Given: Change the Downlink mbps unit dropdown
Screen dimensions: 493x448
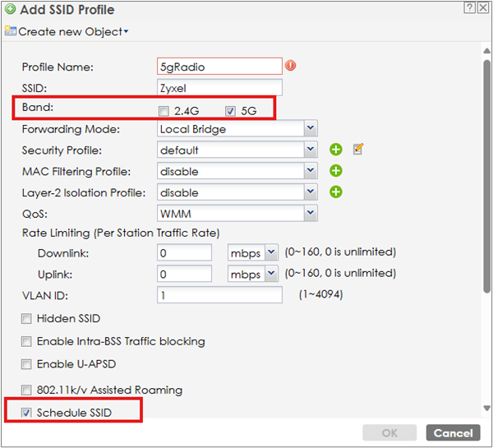Looking at the screenshot, I should [272, 252].
